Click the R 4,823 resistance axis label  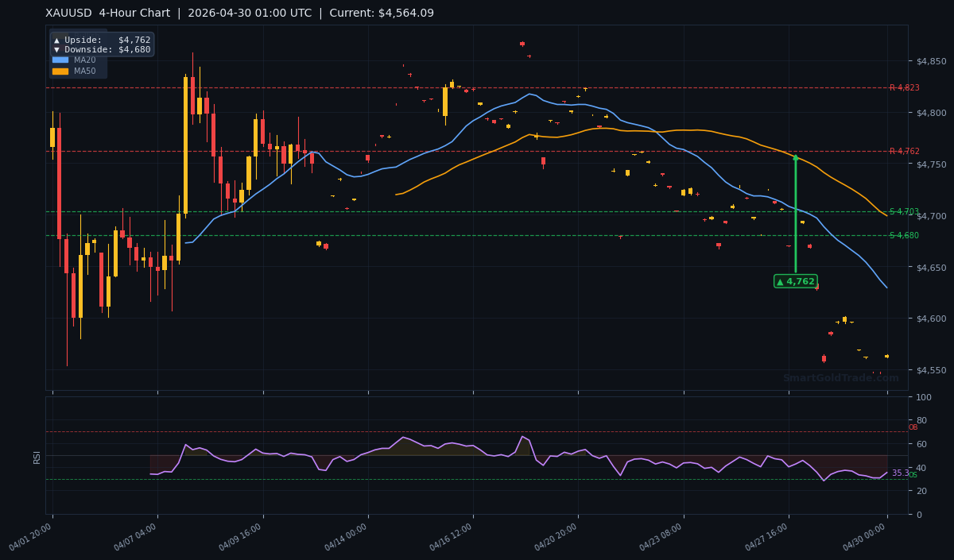pyautogui.click(x=906, y=87)
